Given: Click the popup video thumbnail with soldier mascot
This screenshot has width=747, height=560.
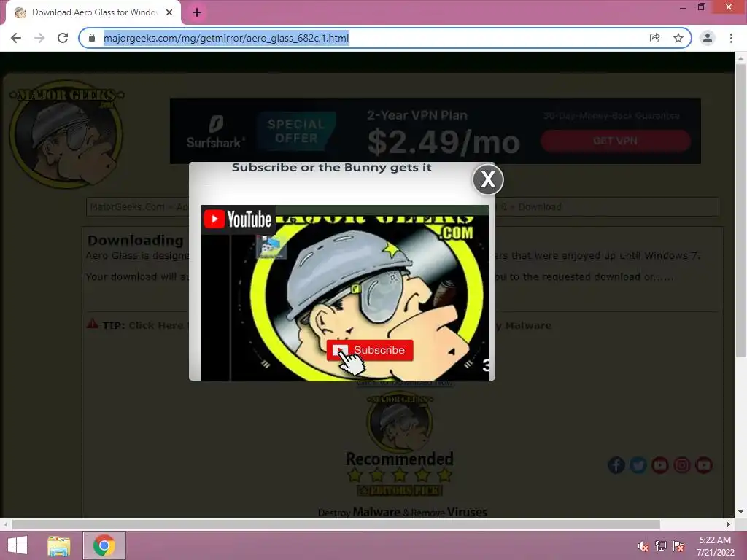Looking at the screenshot, I should (345, 293).
